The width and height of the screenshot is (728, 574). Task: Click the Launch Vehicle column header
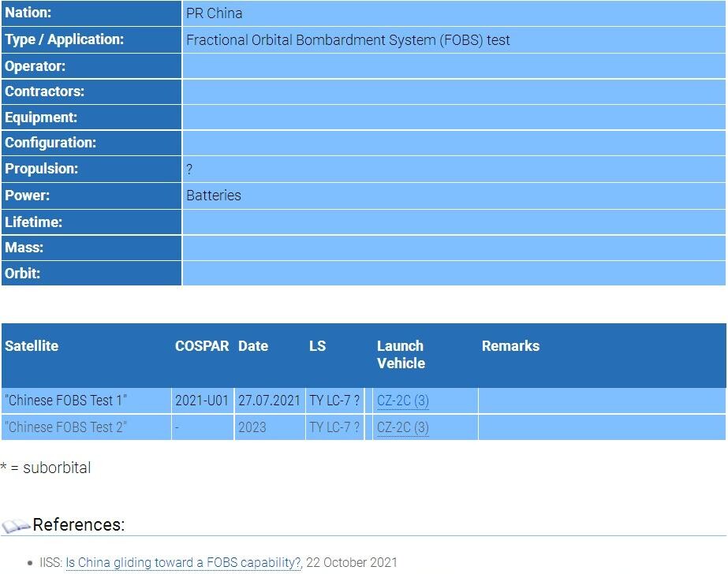tap(401, 355)
